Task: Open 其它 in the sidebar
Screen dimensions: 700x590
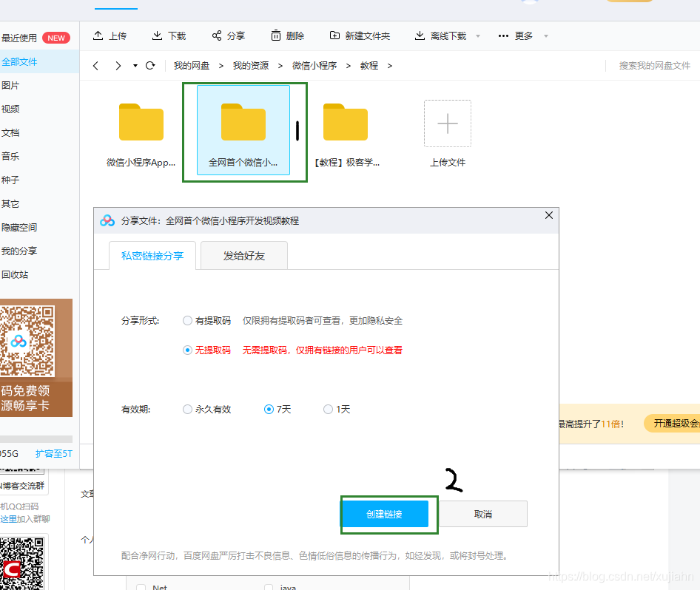Action: (x=39, y=204)
